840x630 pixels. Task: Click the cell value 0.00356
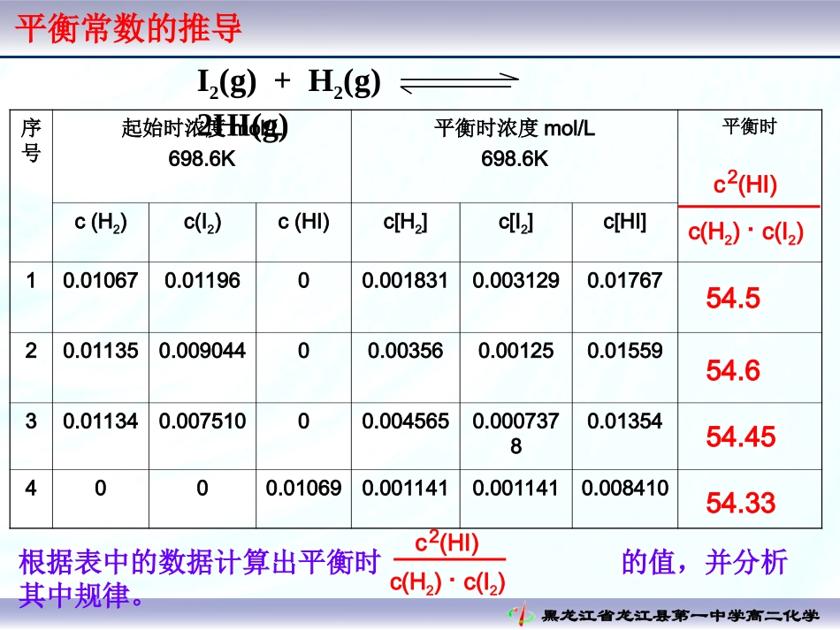pyautogui.click(x=406, y=351)
